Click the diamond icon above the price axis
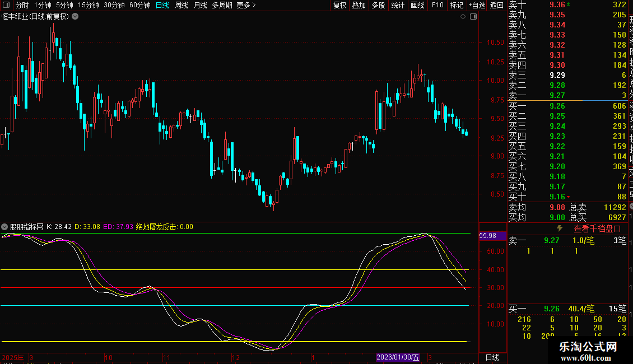This screenshot has width=633, height=364. [463, 17]
